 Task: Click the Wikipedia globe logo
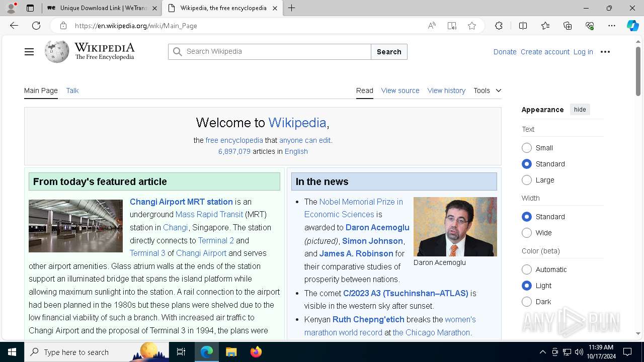point(57,51)
